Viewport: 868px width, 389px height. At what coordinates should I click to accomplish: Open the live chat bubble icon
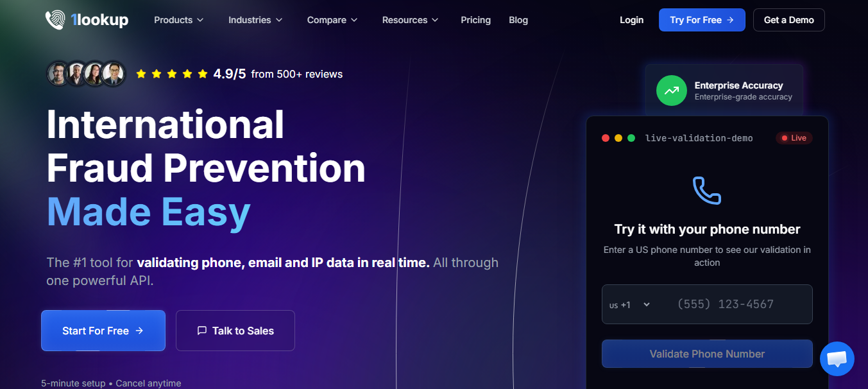pos(837,359)
